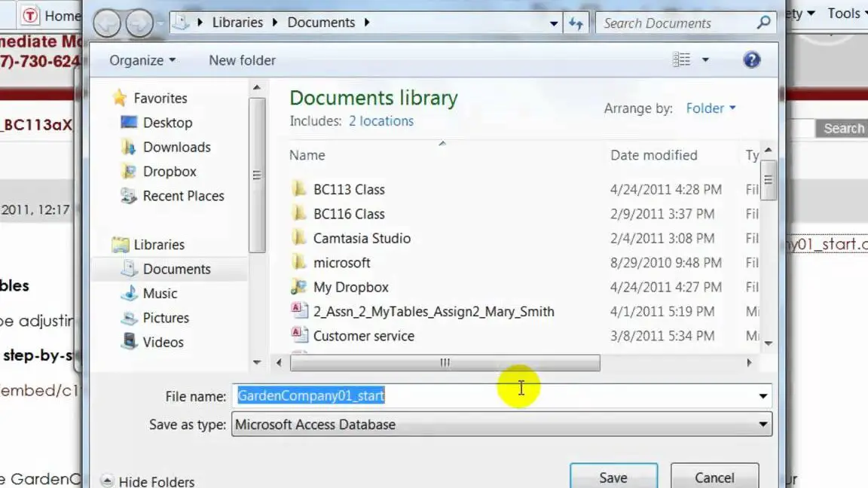Open the Save as type combo box
Screen dimensions: 868x488
click(x=502, y=425)
